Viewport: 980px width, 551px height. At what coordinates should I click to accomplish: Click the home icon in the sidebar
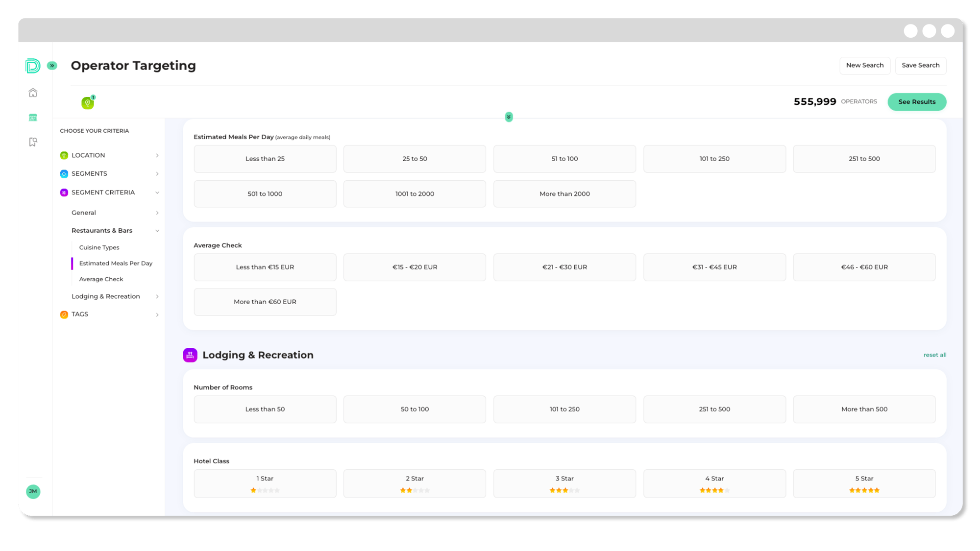[x=33, y=92]
